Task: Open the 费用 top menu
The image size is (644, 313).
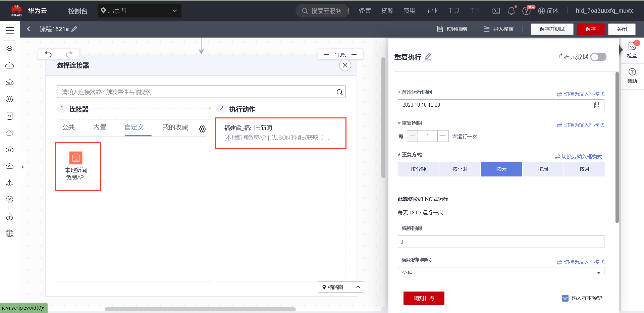Action: pyautogui.click(x=409, y=11)
